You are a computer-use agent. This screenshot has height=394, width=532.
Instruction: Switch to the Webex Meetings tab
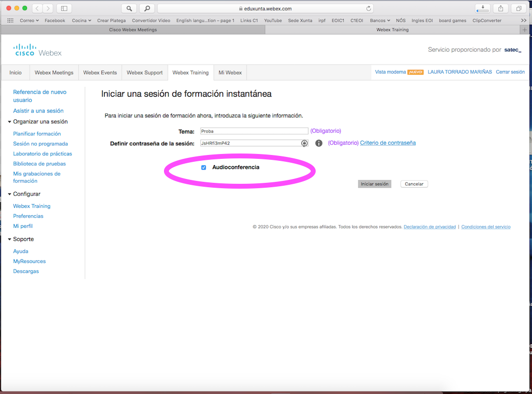tap(54, 73)
